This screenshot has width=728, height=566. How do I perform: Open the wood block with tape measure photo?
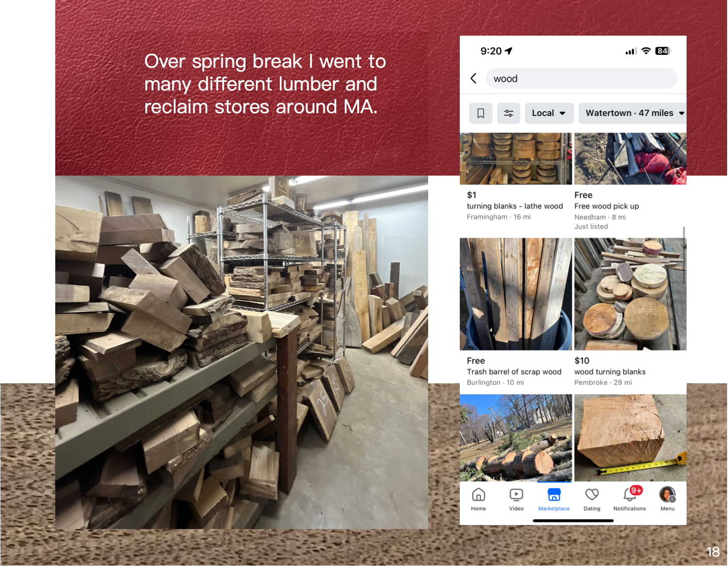tap(630, 438)
